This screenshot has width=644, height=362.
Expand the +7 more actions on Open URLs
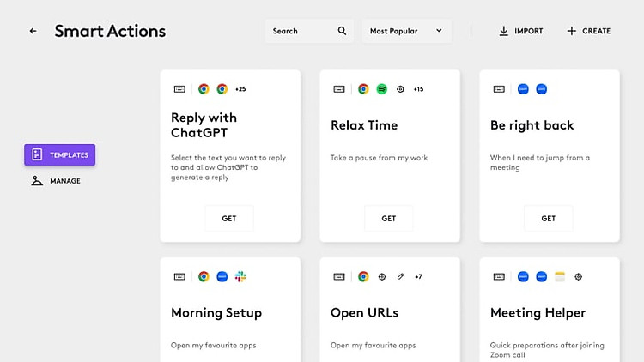point(418,276)
